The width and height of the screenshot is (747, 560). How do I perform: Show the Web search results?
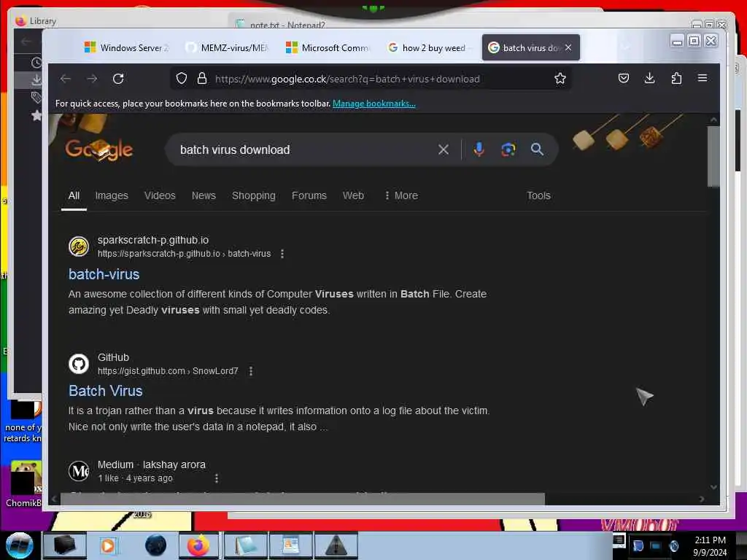353,195
